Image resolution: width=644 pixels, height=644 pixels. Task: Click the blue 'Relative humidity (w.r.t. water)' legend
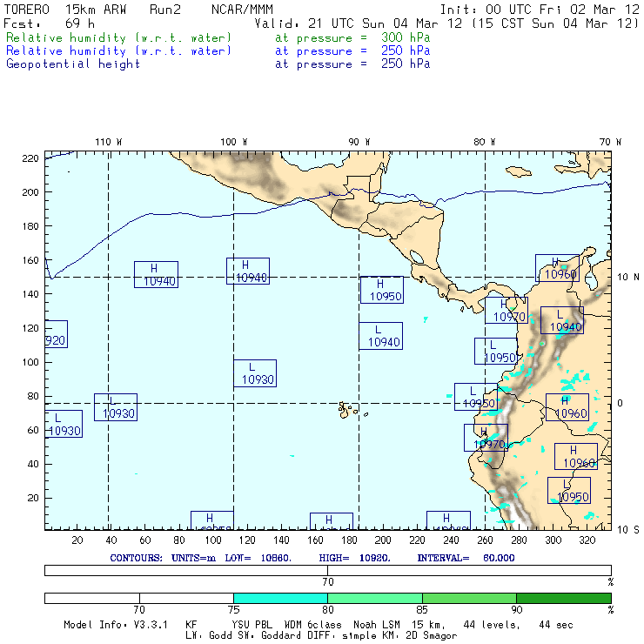pyautogui.click(x=118, y=51)
